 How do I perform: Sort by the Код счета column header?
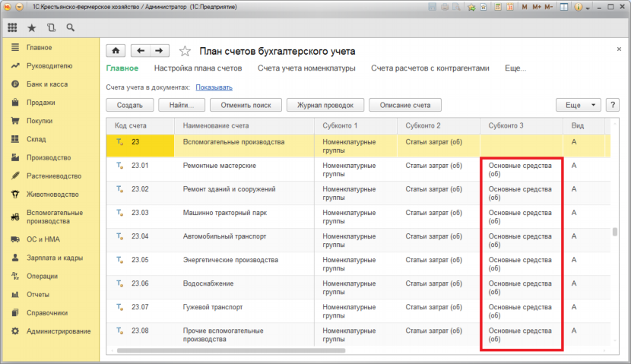136,125
